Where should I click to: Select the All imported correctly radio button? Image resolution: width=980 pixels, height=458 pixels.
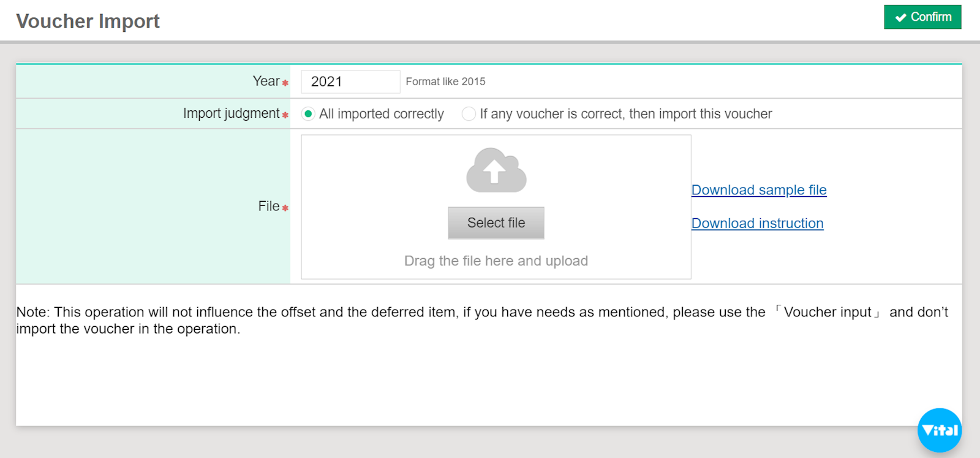[x=308, y=114]
